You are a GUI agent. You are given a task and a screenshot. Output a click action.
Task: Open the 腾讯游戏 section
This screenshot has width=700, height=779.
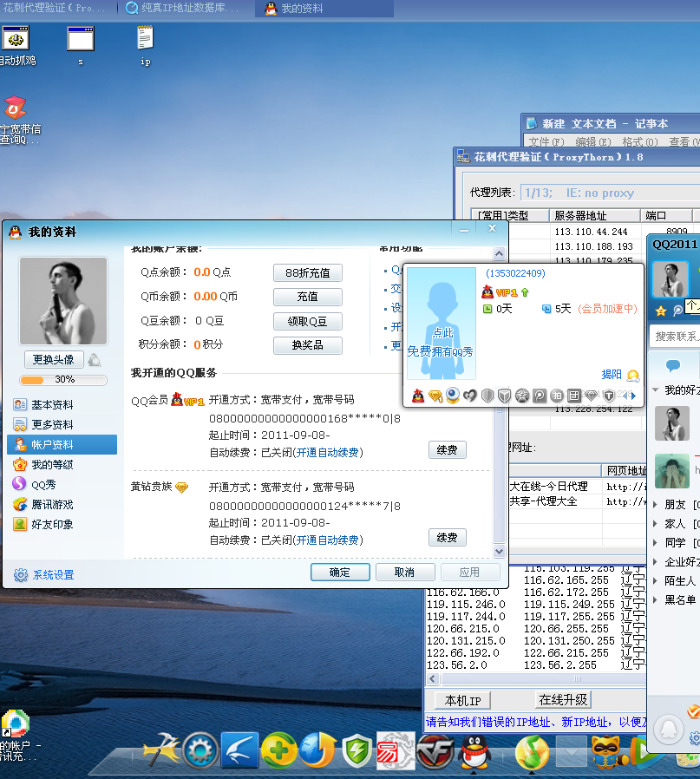62,504
